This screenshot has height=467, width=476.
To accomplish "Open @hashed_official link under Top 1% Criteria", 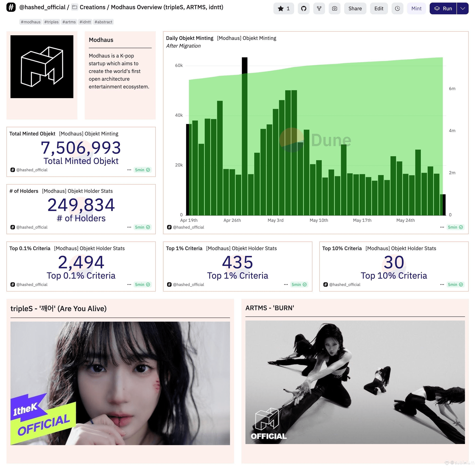I will [188, 285].
